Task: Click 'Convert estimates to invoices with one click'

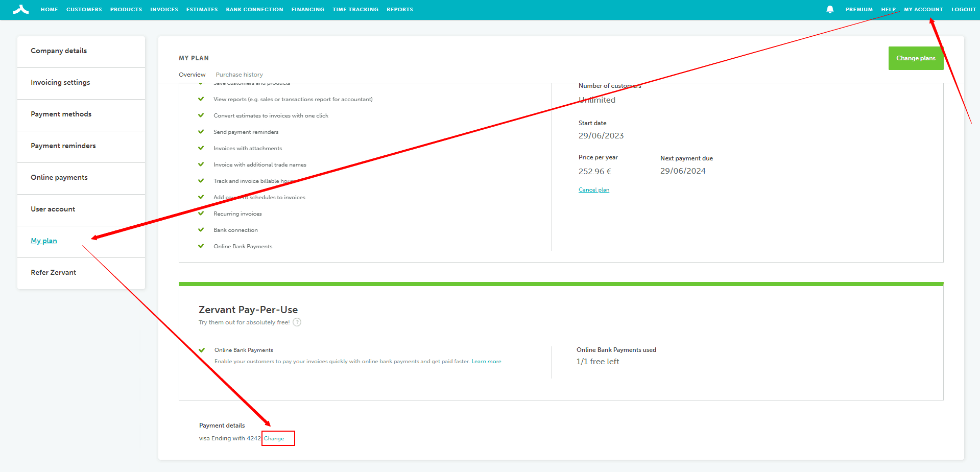Action: (271, 116)
